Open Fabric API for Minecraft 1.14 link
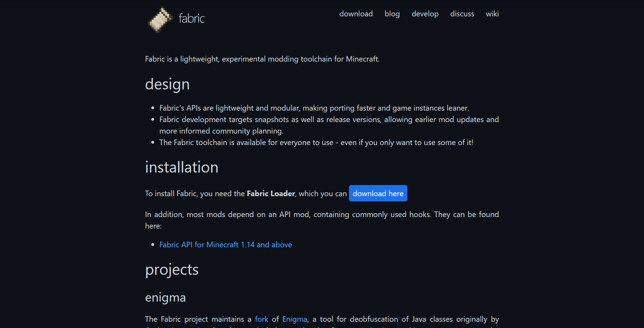Viewport: 644px width, 328px height. pos(225,245)
